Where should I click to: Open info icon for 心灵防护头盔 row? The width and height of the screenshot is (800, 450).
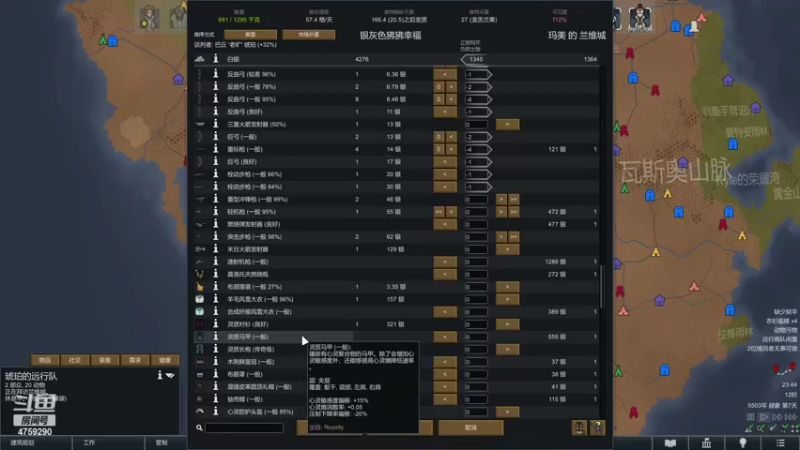click(215, 411)
